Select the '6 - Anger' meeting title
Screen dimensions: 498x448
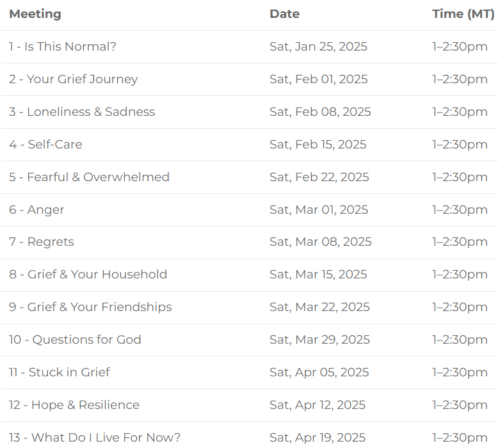tap(36, 210)
